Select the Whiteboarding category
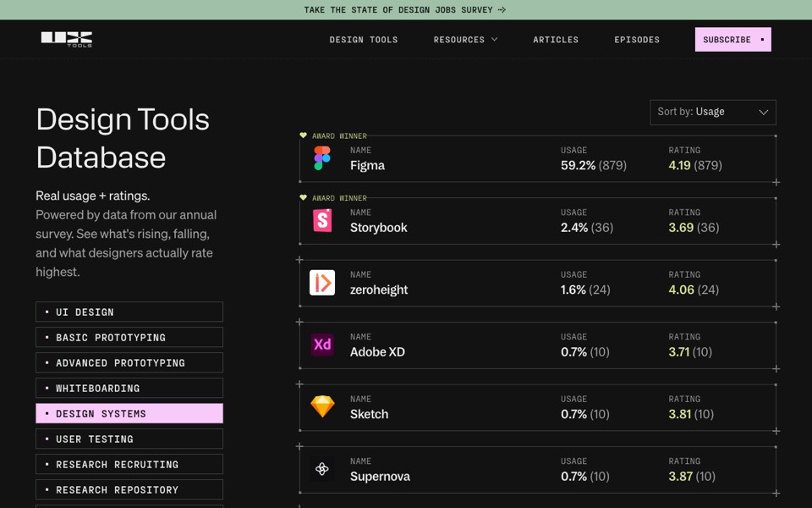This screenshot has width=812, height=508. (129, 389)
